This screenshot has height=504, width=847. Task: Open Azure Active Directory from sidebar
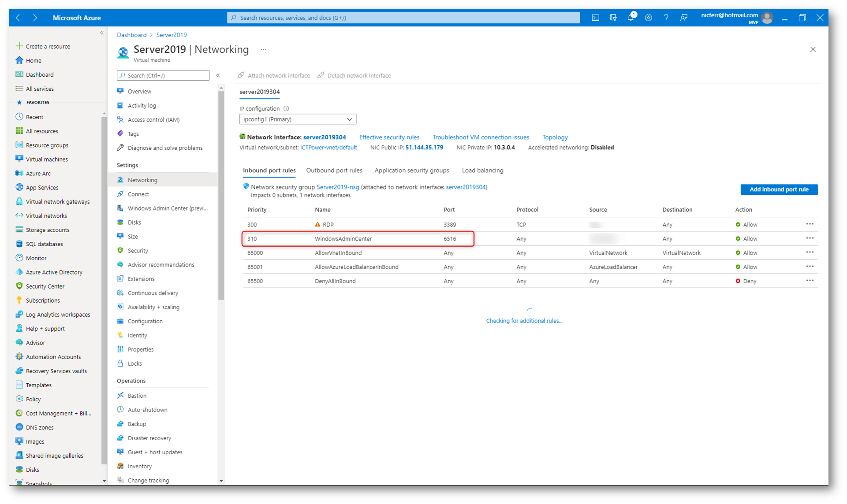tap(54, 272)
